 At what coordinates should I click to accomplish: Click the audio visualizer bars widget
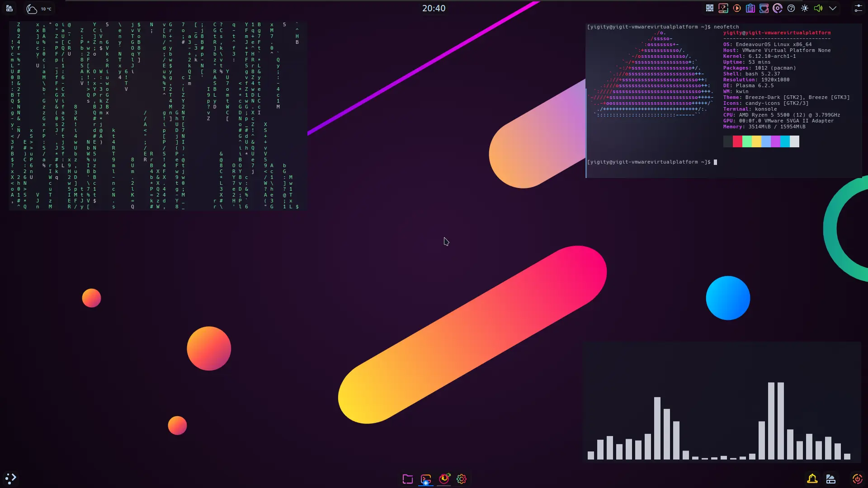pos(722,402)
